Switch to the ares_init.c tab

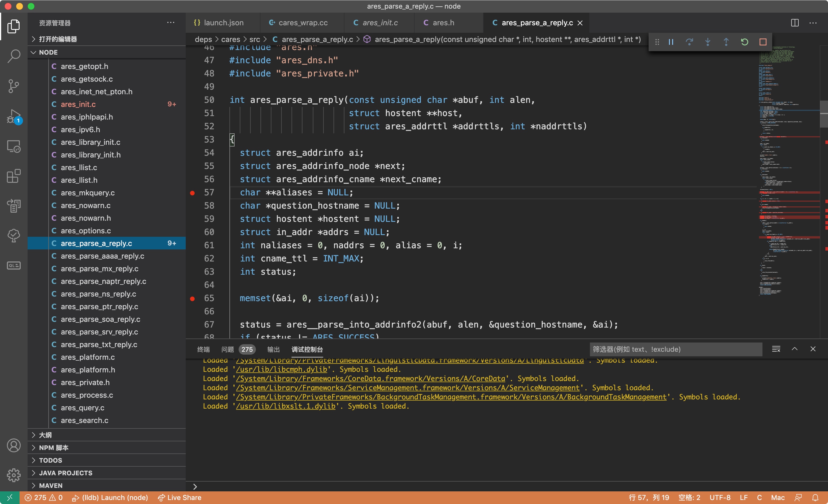click(x=379, y=23)
